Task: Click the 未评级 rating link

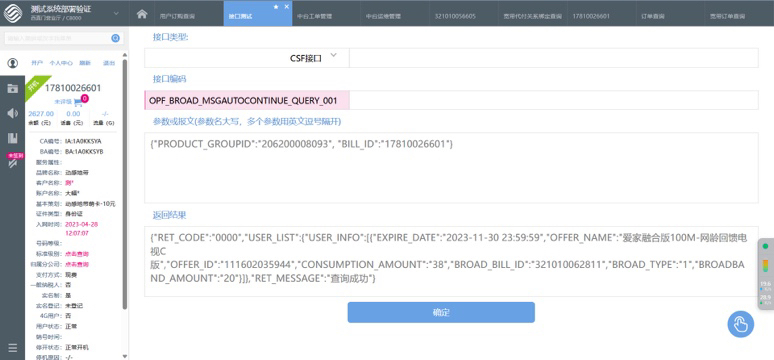Action: coord(63,102)
